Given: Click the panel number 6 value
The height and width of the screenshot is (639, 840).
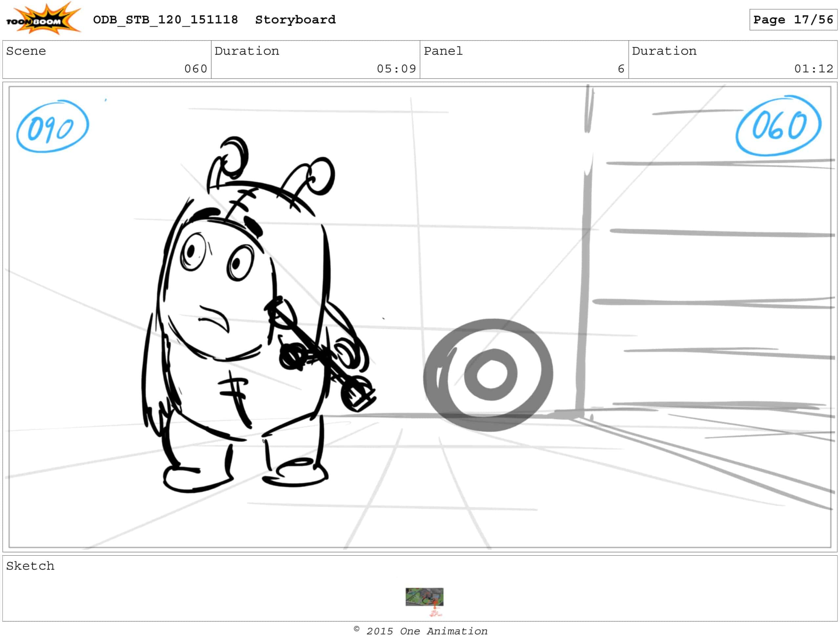Looking at the screenshot, I should pos(621,69).
